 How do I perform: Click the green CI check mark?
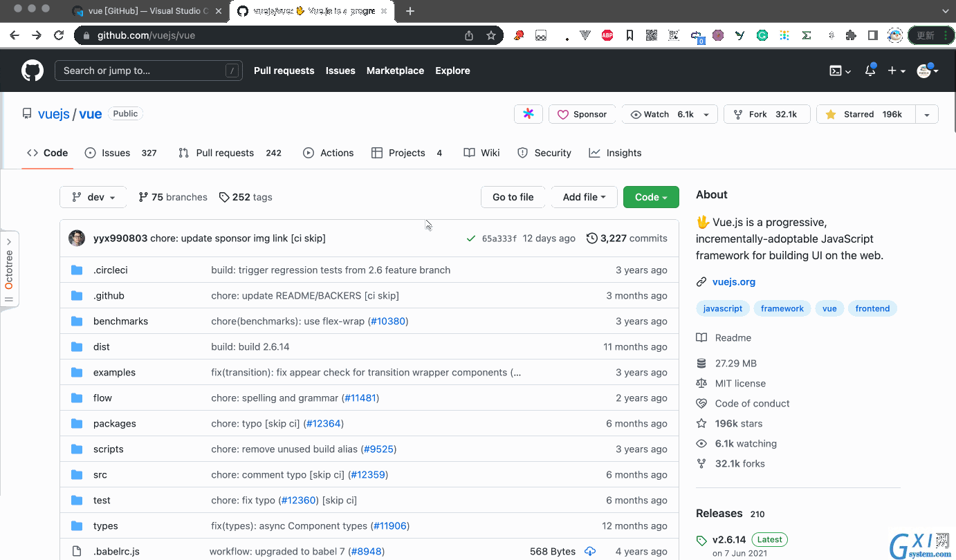(x=471, y=238)
